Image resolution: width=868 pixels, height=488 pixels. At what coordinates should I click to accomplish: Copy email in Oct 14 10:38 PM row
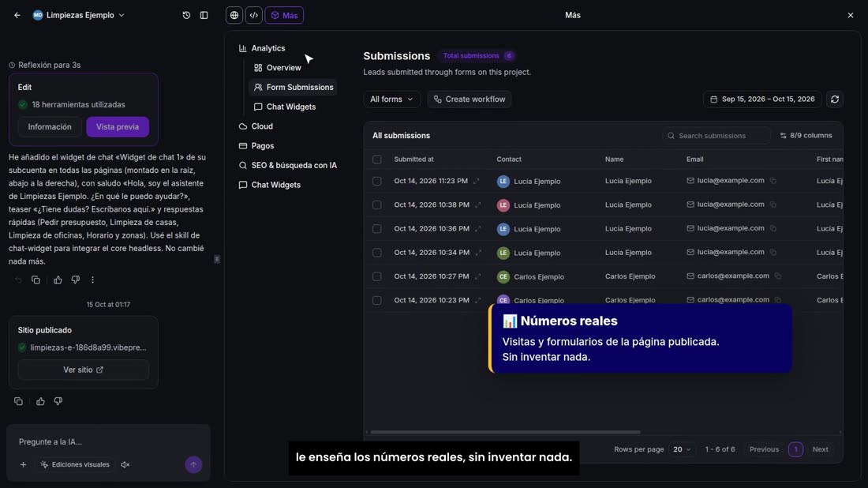pyautogui.click(x=773, y=205)
